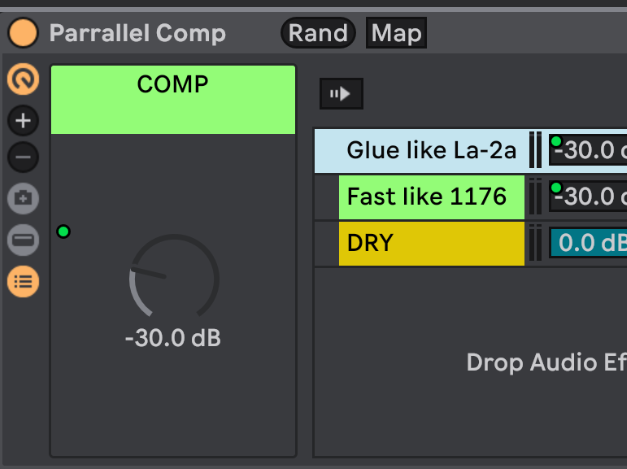Click the Parrallel Comp title bar
Viewport: 627px width, 469px height.
tap(137, 33)
